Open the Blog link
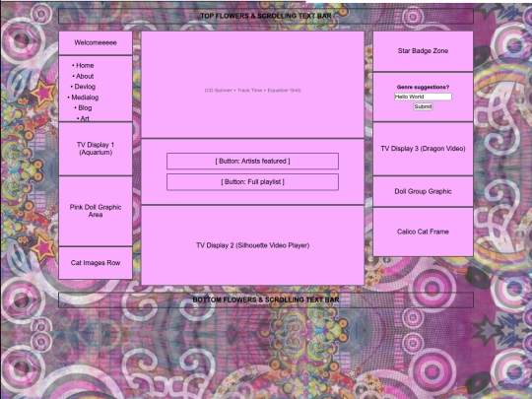 pos(85,108)
